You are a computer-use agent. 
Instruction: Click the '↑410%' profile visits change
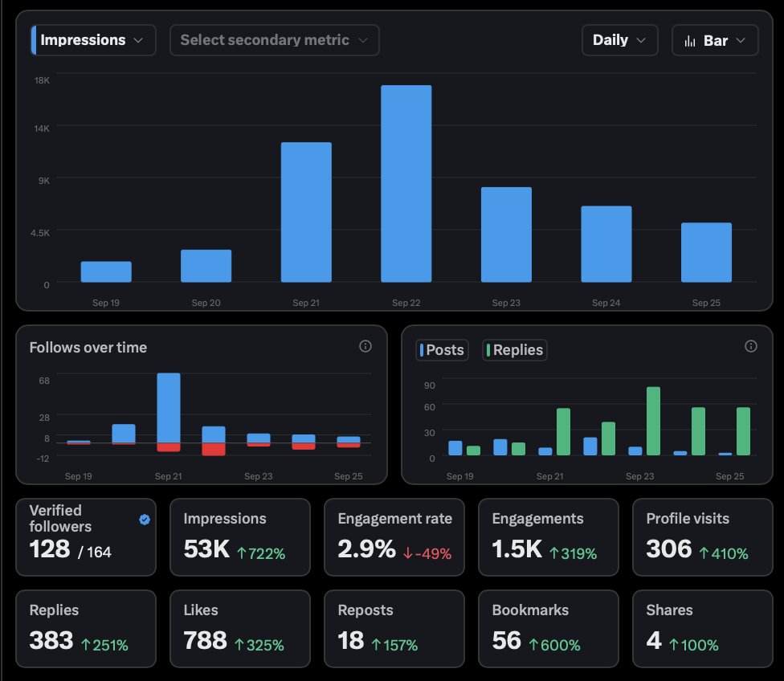(724, 553)
